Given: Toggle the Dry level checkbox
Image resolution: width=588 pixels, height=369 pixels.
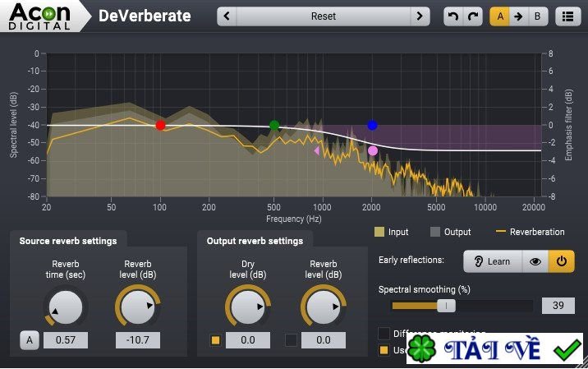Looking at the screenshot, I should tap(216, 340).
